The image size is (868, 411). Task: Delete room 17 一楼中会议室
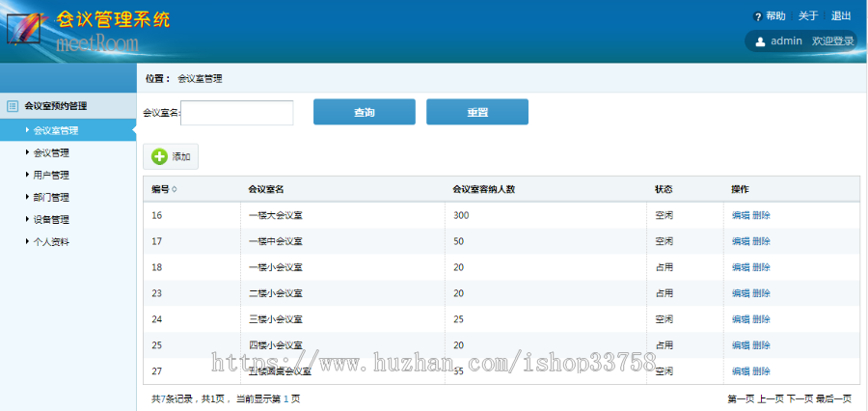click(x=761, y=241)
